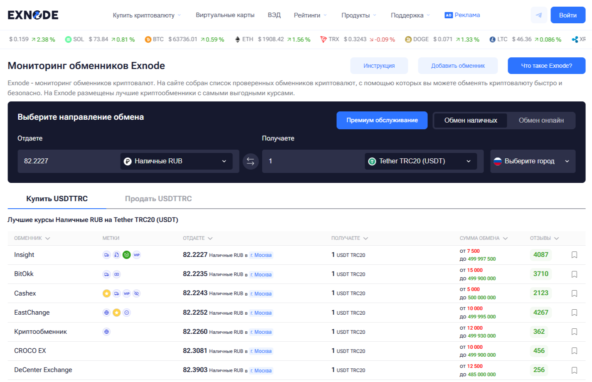The width and height of the screenshot is (592, 382).
Task: Click the LTC ticker coin icon
Action: [x=492, y=39]
